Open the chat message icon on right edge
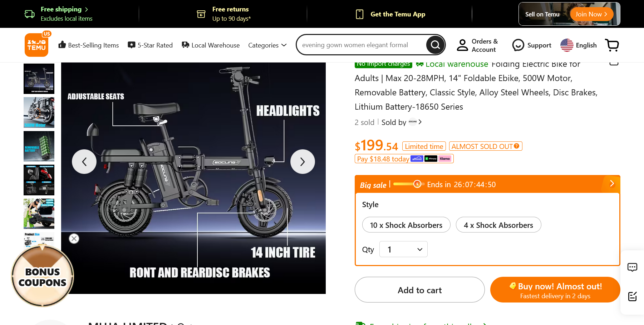 (632, 267)
